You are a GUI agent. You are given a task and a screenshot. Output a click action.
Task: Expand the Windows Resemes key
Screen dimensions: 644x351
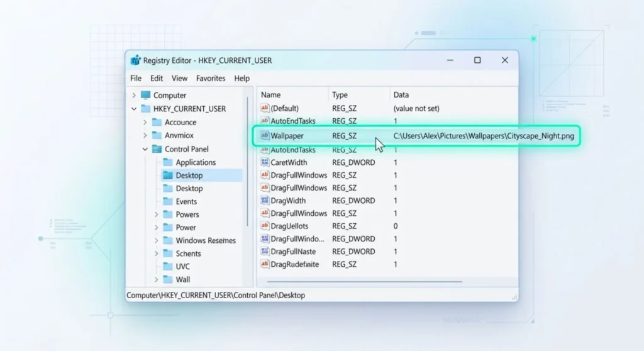(156, 240)
